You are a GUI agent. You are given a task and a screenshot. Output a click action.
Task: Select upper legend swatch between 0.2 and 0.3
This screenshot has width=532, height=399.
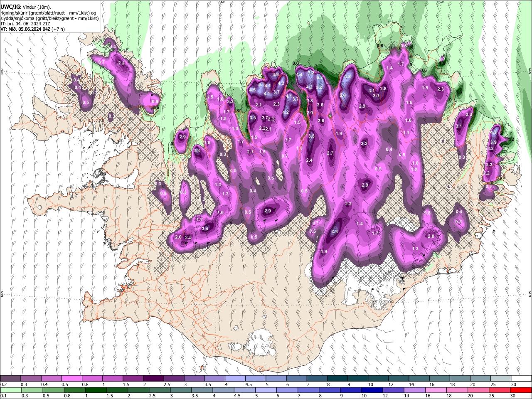(10, 379)
